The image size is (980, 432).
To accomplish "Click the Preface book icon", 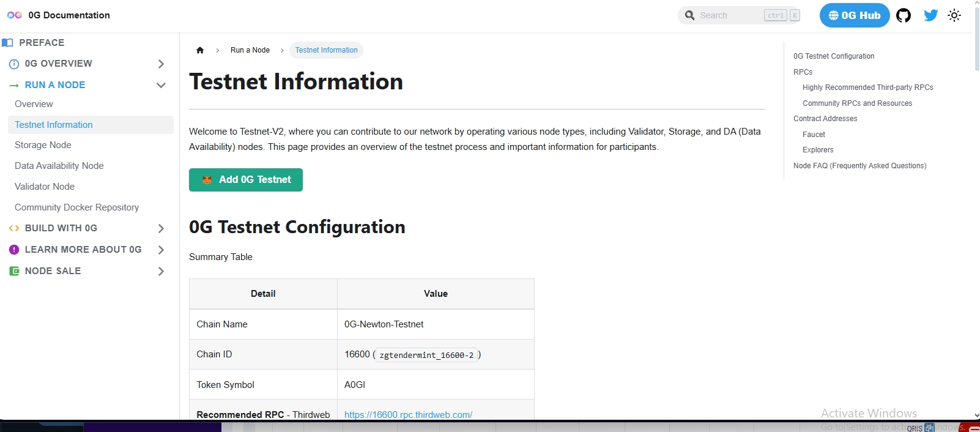I will point(8,43).
